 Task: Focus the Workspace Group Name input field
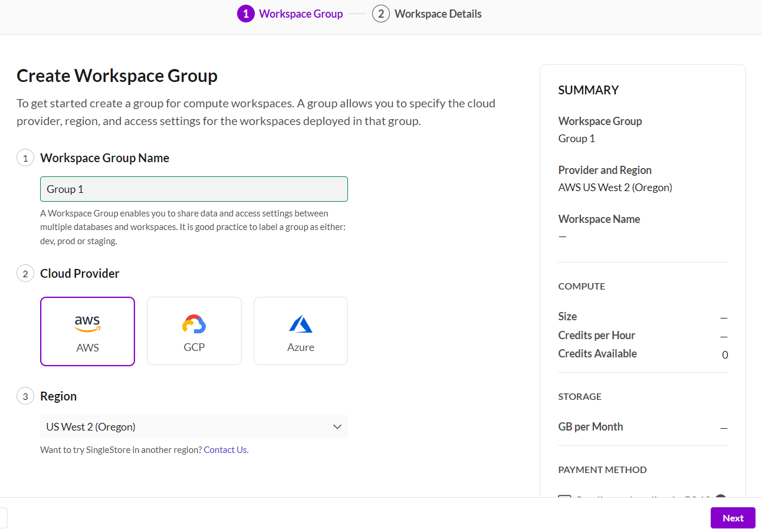(x=194, y=189)
